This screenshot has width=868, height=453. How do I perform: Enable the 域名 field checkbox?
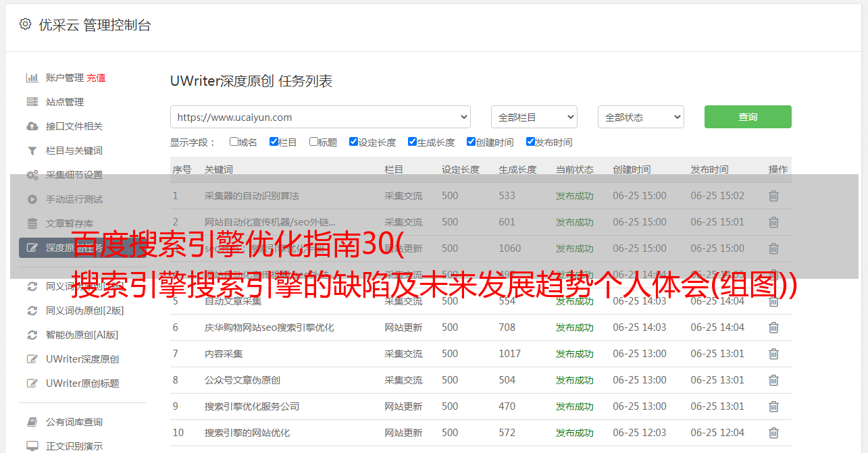(x=234, y=142)
